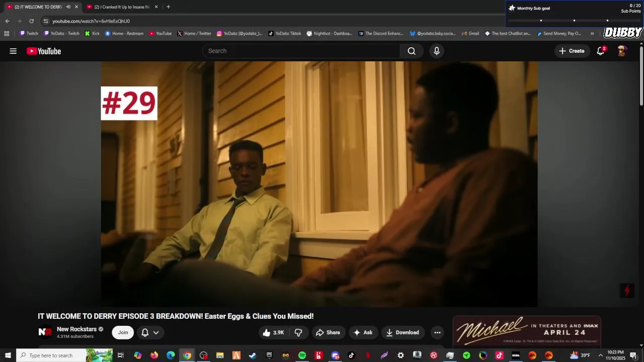The width and height of the screenshot is (644, 362).
Task: Open the Home / Twitter bookmark
Action: pos(194,34)
